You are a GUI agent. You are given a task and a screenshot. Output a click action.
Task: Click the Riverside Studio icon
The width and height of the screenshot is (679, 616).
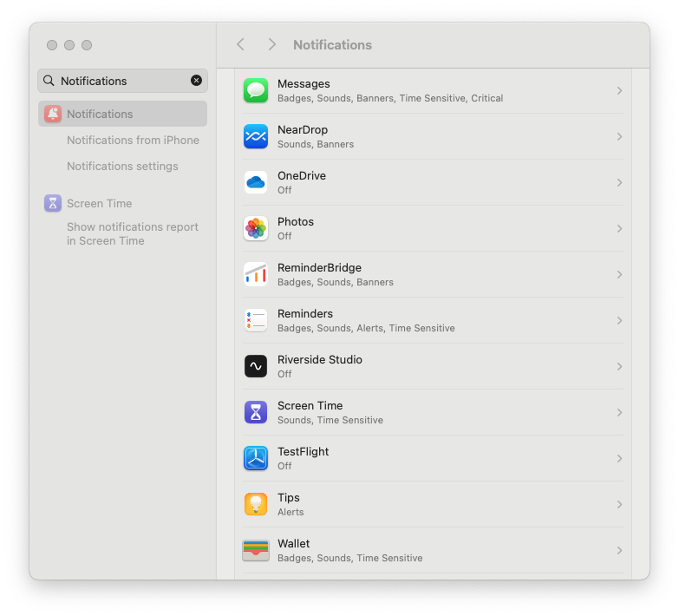(x=256, y=366)
